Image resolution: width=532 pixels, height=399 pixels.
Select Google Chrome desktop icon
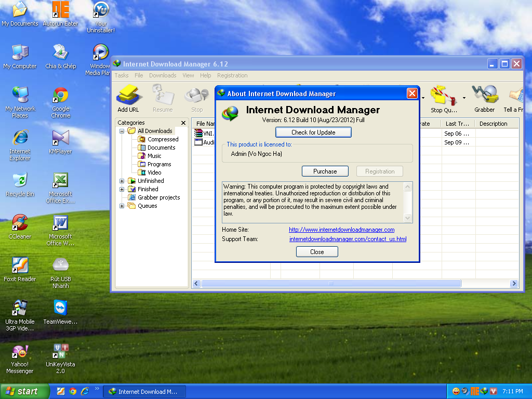[60, 102]
